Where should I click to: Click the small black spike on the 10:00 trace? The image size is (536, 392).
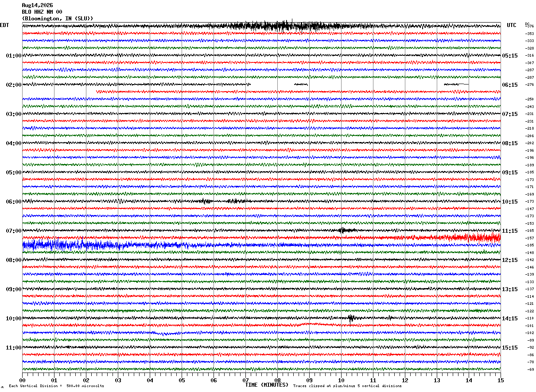pyautogui.click(x=351, y=319)
